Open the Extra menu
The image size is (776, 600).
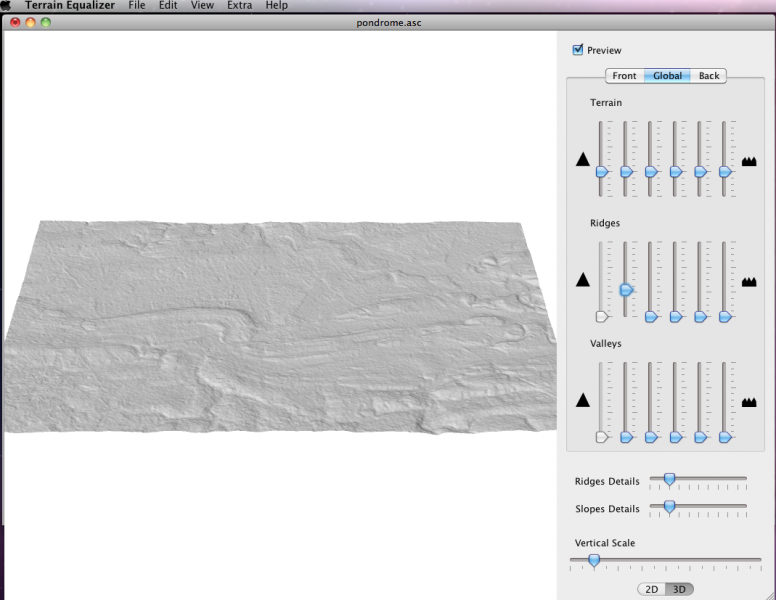click(239, 6)
